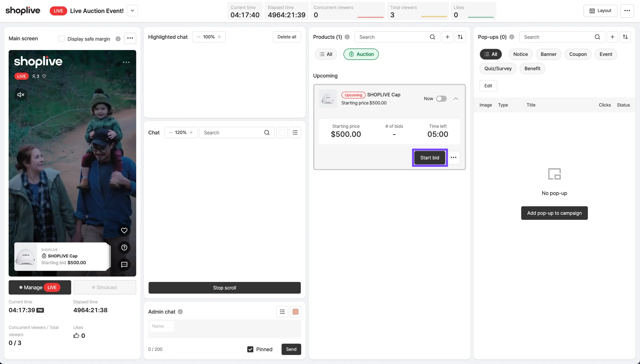The image size is (640, 364).
Task: Enable Display safe margin checkbox
Action: [x=62, y=39]
